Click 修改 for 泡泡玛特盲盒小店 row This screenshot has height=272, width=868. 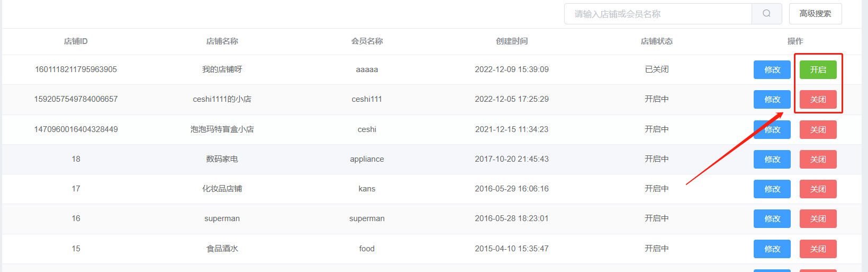(772, 129)
